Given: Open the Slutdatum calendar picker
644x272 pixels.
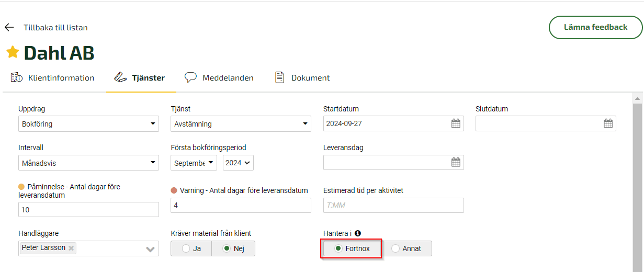Looking at the screenshot, I should tap(608, 123).
